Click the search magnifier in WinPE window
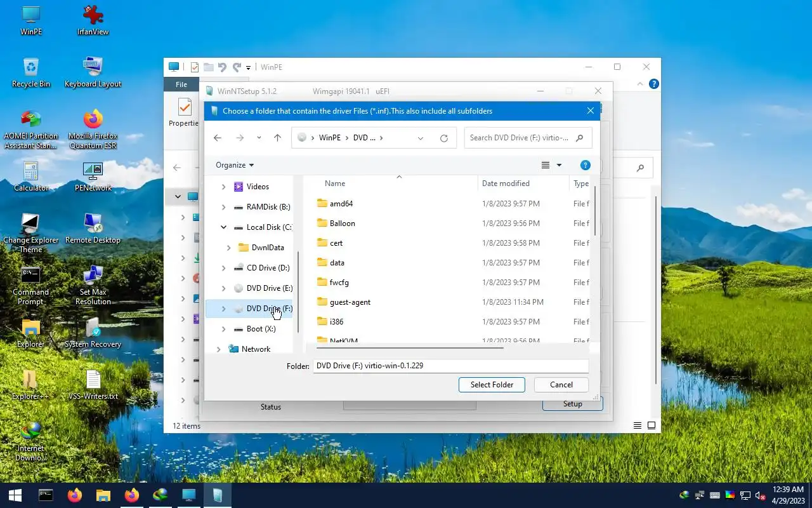Screen dimensions: 812x508 click(640, 168)
